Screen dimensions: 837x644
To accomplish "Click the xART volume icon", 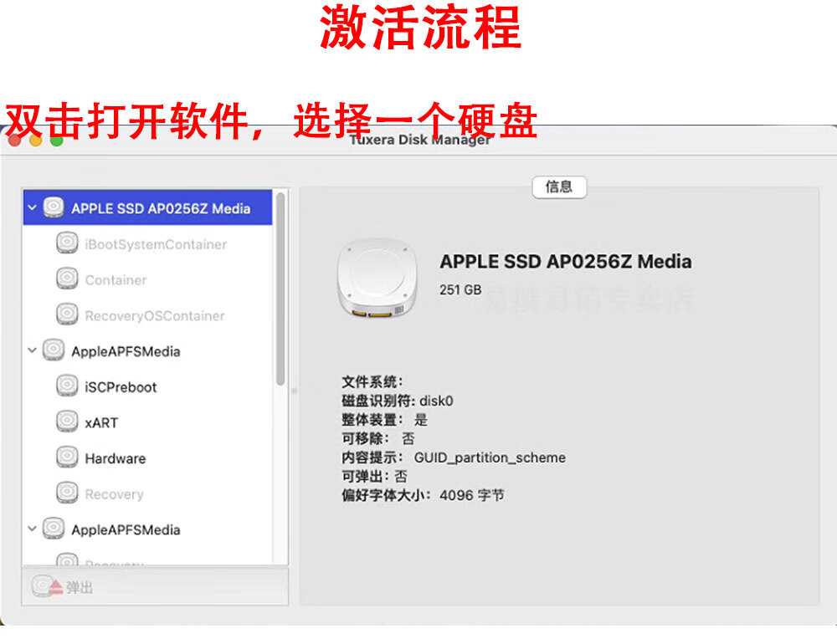I will tap(67, 422).
